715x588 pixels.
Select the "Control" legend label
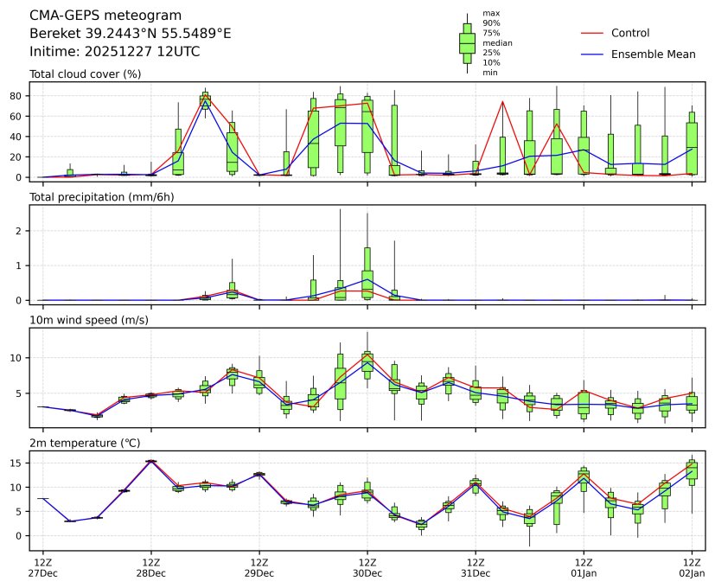click(x=629, y=33)
